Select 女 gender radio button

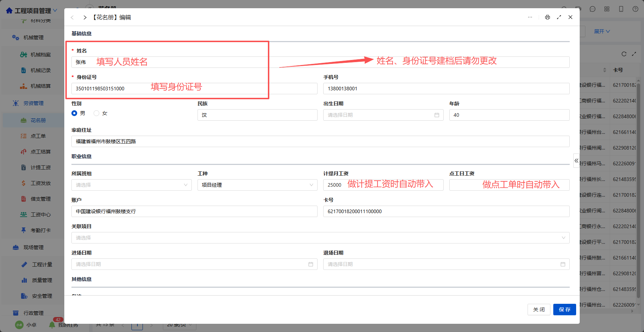pos(96,113)
